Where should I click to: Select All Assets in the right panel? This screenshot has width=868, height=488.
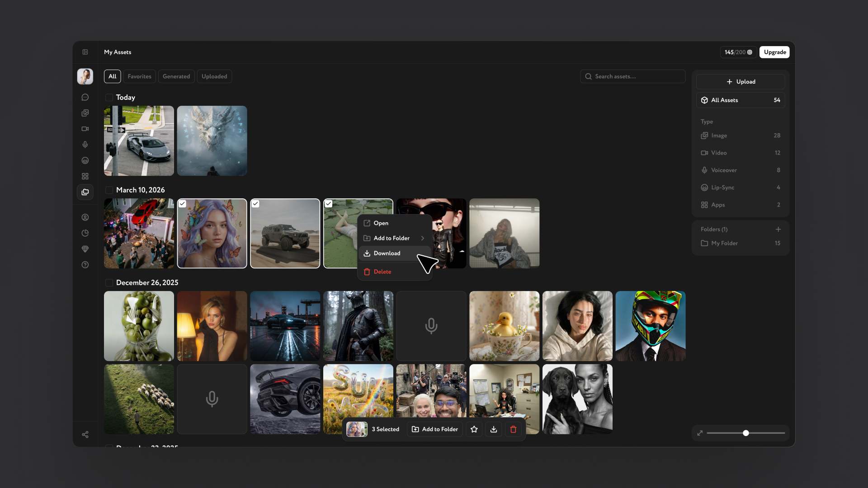coord(741,100)
